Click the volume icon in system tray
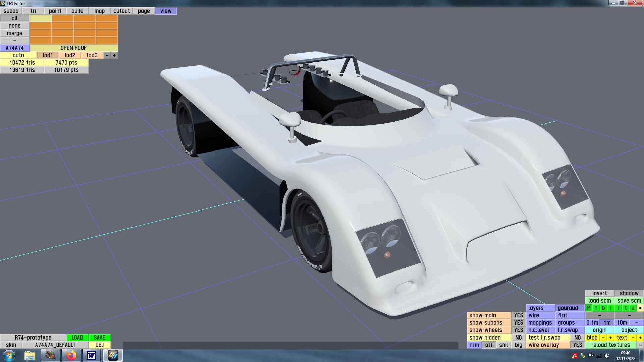Viewport: 644px width, 362px height. tap(607, 356)
